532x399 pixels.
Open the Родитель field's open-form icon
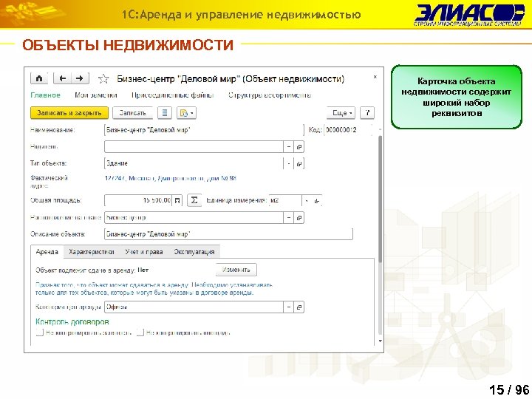point(299,147)
